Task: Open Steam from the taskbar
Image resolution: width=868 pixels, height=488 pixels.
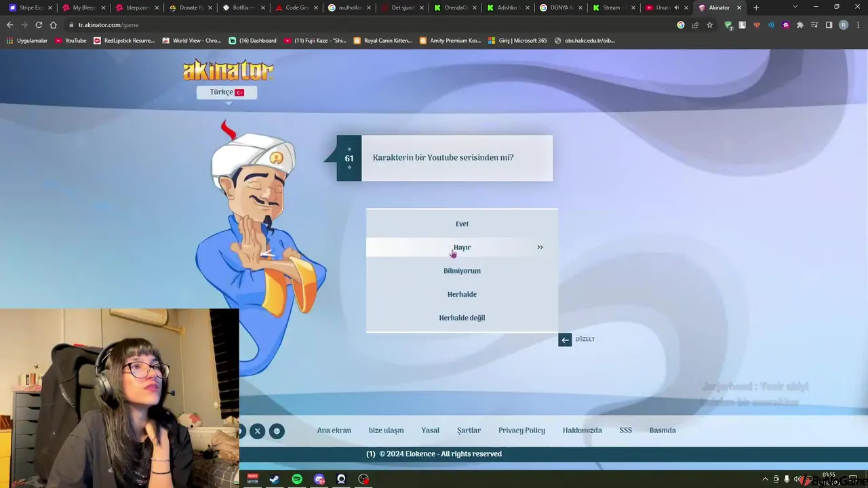Action: [275, 479]
